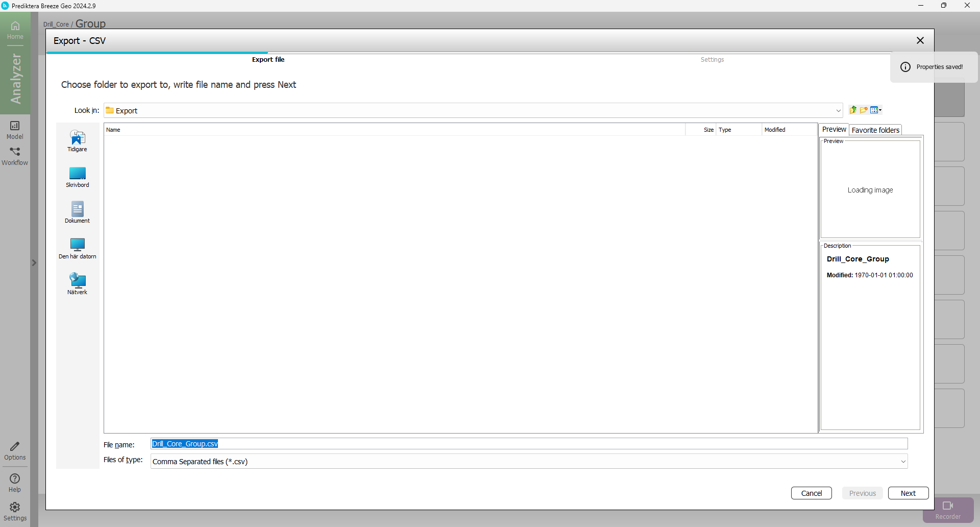
Task: Cancel the CSV export
Action: 811,493
